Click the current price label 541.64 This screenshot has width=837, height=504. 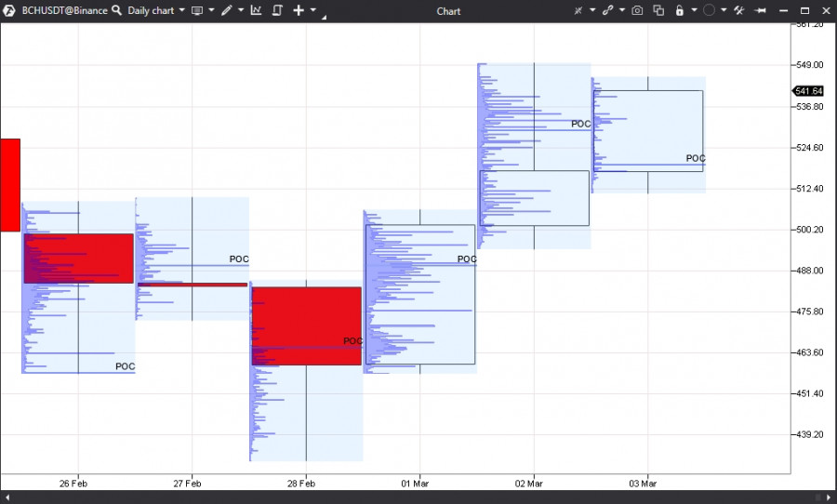coord(808,91)
